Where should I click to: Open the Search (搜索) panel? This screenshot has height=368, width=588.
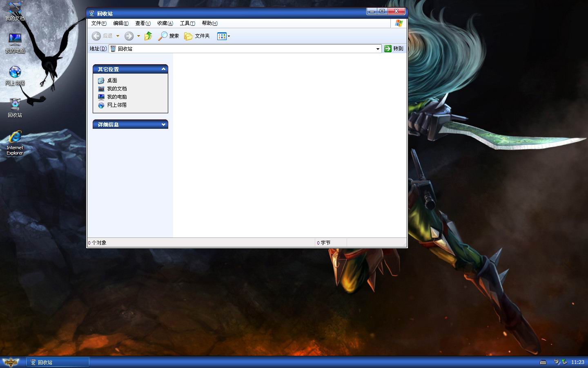[169, 36]
